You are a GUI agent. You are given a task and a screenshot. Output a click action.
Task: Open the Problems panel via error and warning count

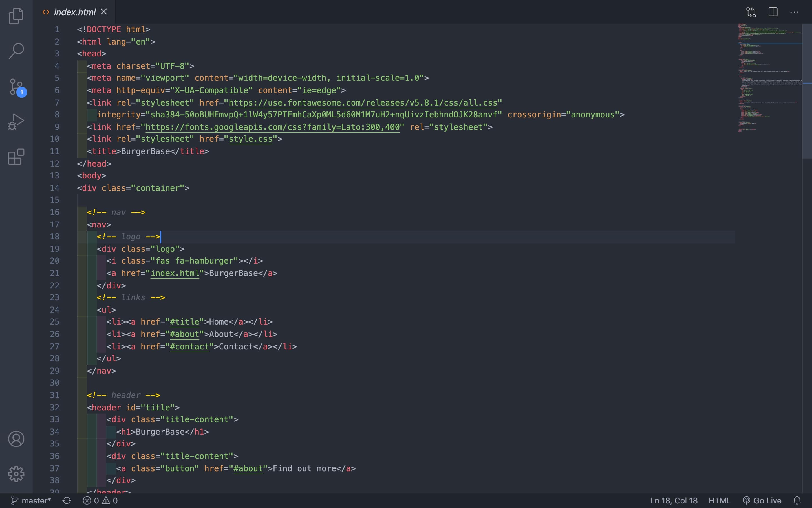click(x=100, y=501)
